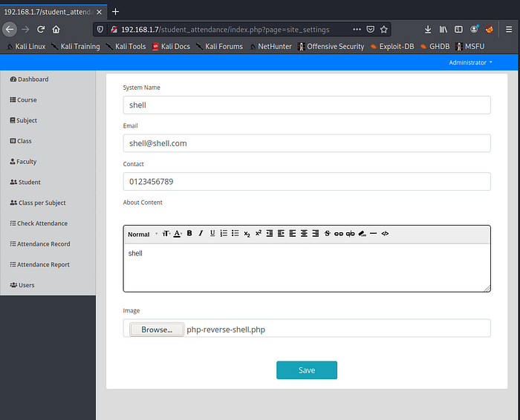Open the HTML code view icon

tap(385, 234)
